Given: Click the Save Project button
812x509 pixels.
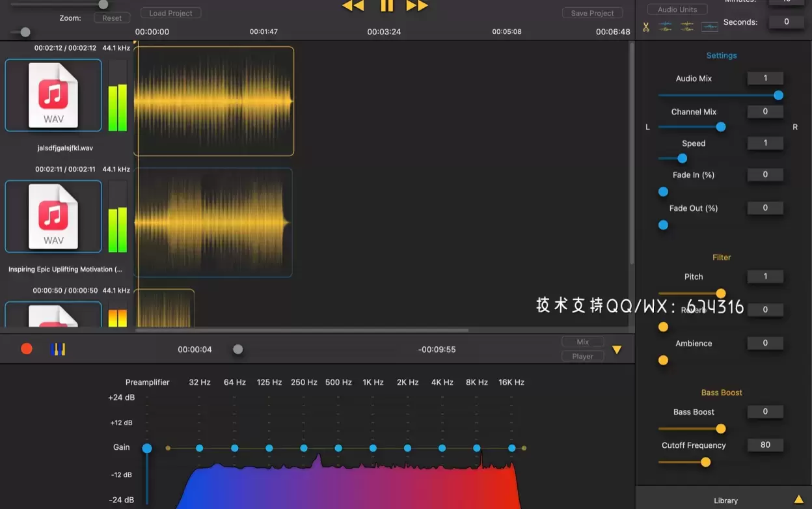Looking at the screenshot, I should click(x=592, y=12).
